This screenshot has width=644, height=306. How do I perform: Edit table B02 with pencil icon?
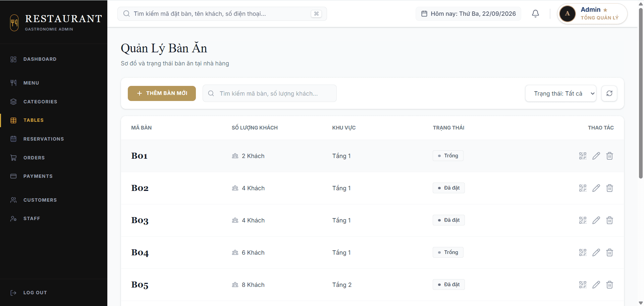pos(596,188)
